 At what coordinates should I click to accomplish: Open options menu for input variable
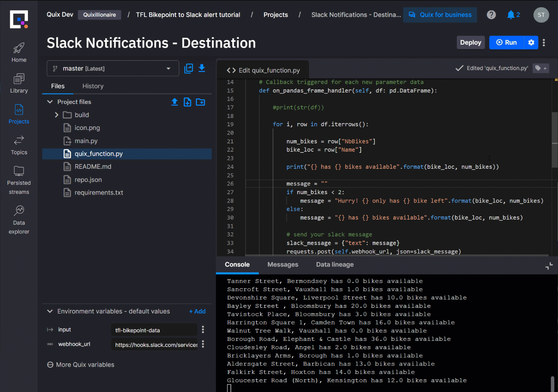[203, 330]
